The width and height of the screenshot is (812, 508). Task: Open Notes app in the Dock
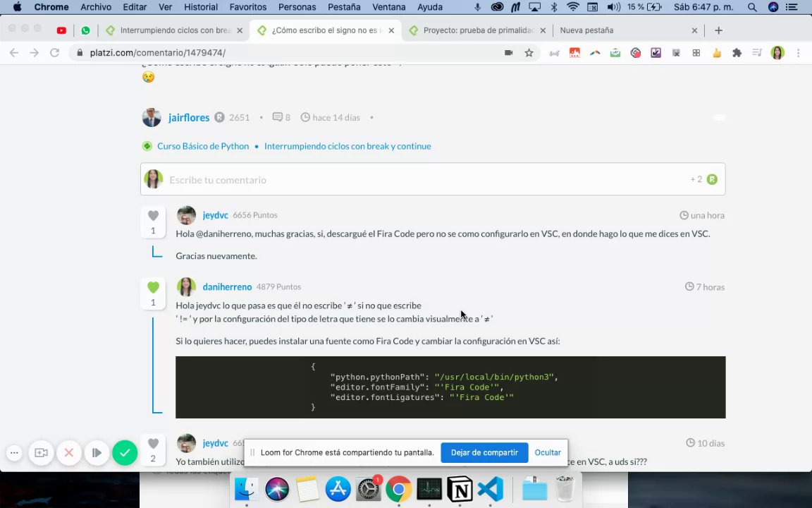click(x=307, y=489)
